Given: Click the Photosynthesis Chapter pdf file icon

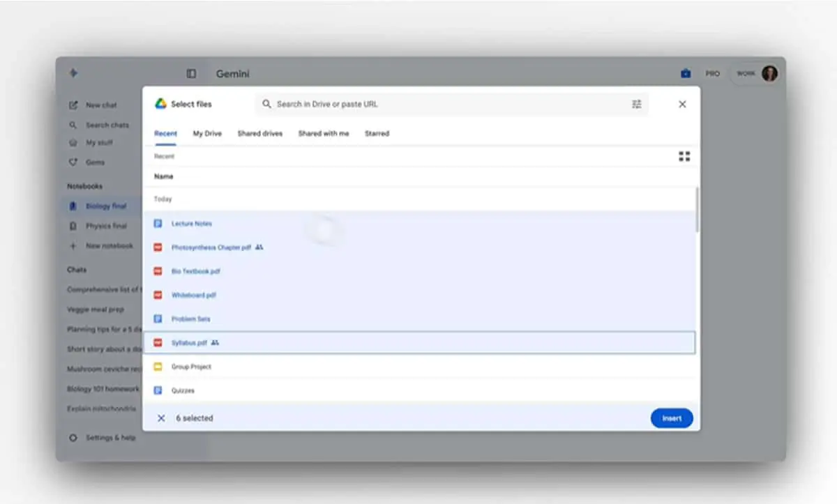Looking at the screenshot, I should (x=158, y=247).
